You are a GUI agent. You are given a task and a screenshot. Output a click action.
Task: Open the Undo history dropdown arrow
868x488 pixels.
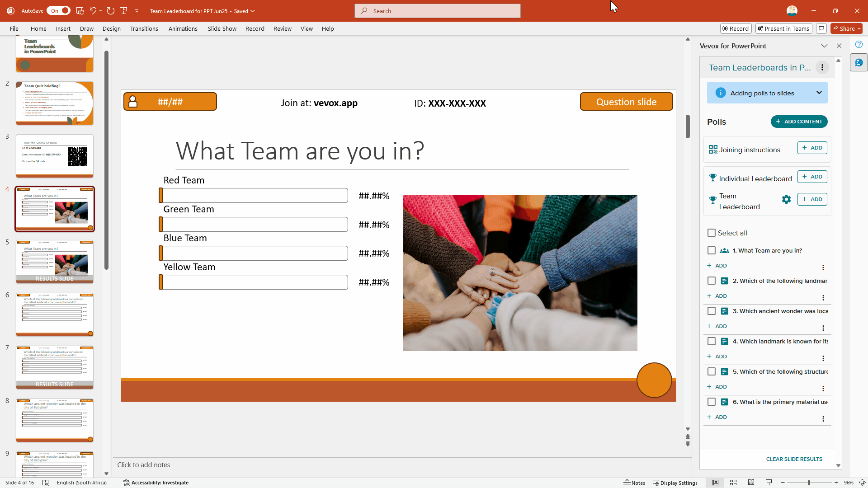100,11
